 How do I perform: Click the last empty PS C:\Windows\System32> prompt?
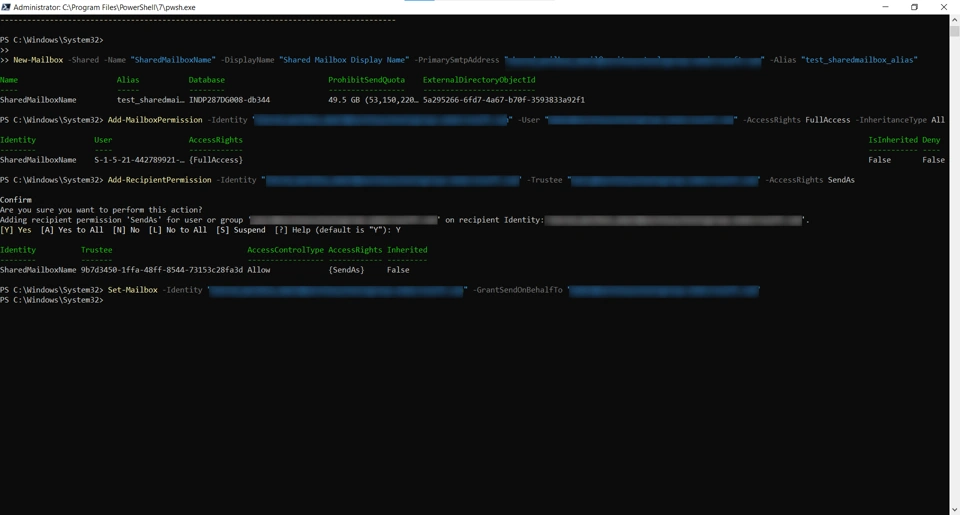(x=51, y=300)
